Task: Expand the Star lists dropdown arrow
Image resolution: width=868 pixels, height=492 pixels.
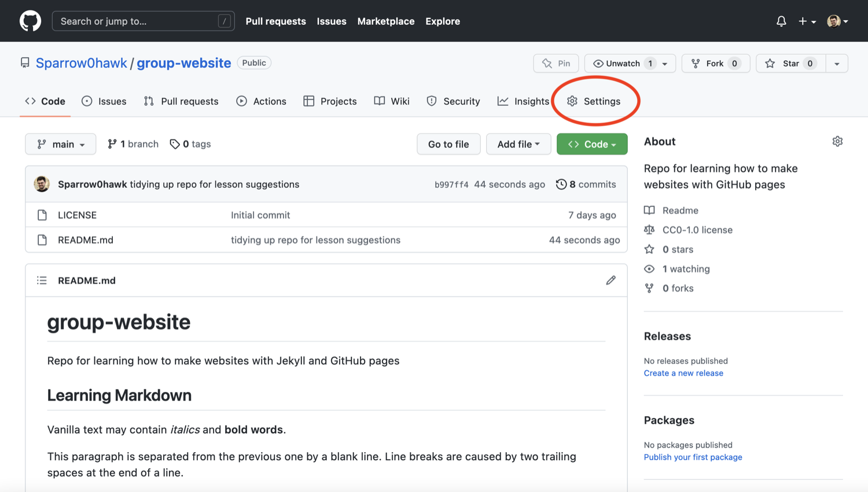Action: tap(837, 64)
